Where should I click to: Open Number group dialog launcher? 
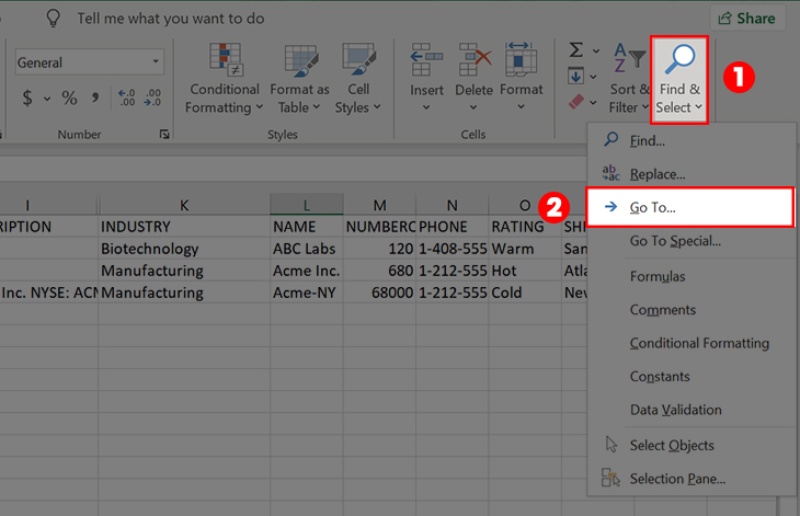164,134
